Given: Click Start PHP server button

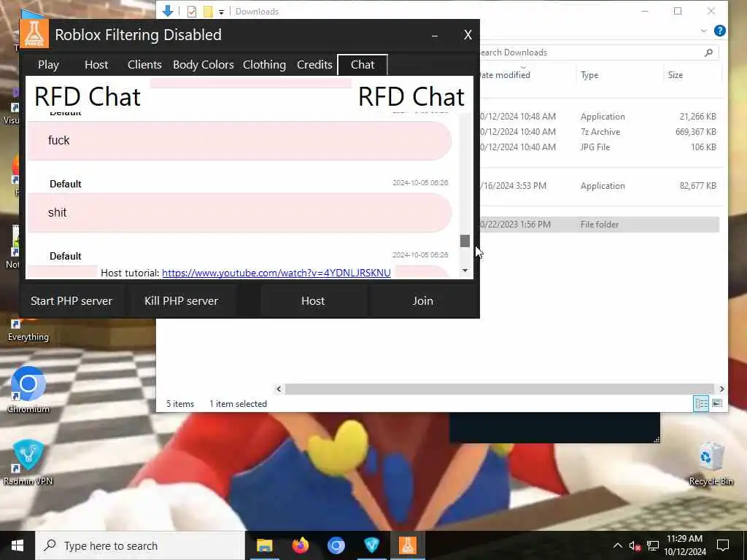Looking at the screenshot, I should pos(71,301).
